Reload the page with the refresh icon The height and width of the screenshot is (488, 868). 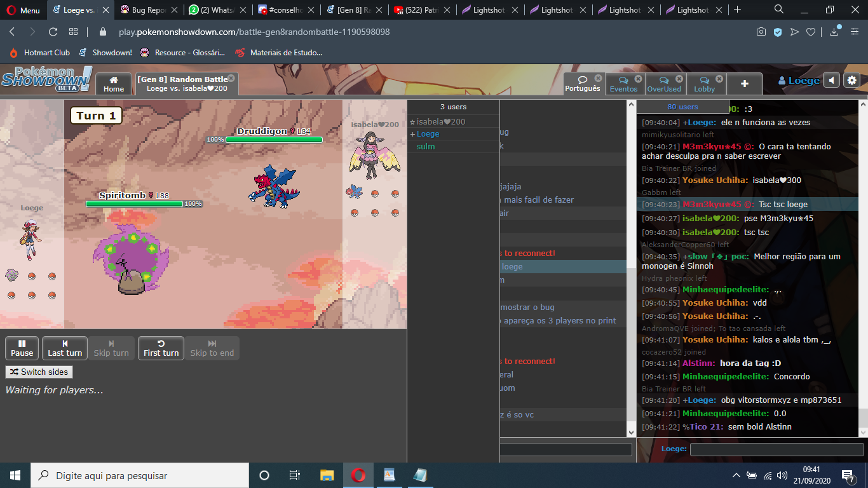tap(53, 32)
